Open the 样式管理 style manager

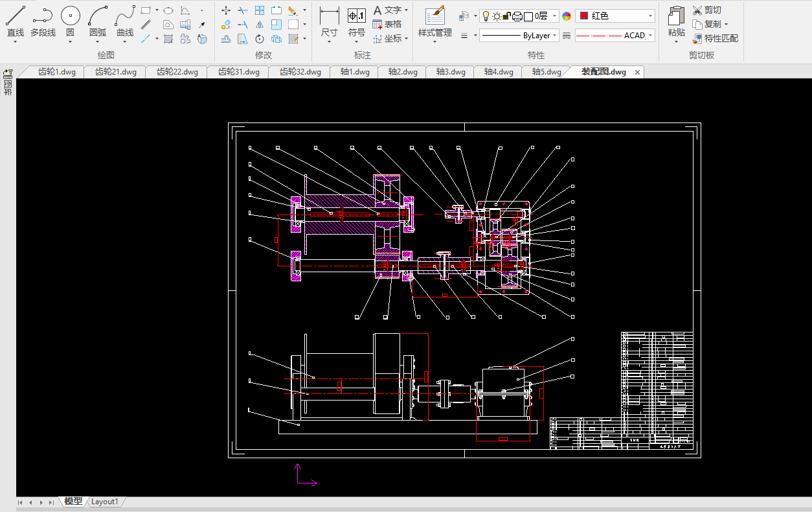point(434,21)
